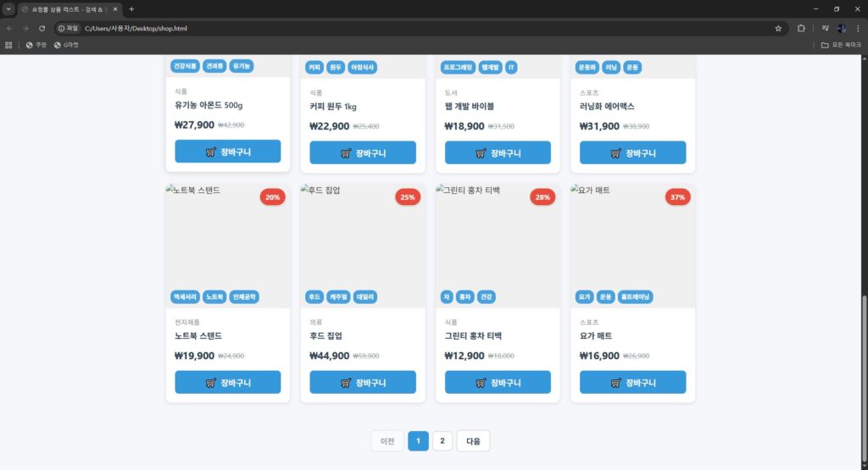Open the 요가 매트 product image
Image resolution: width=868 pixels, height=470 pixels.
click(632, 246)
